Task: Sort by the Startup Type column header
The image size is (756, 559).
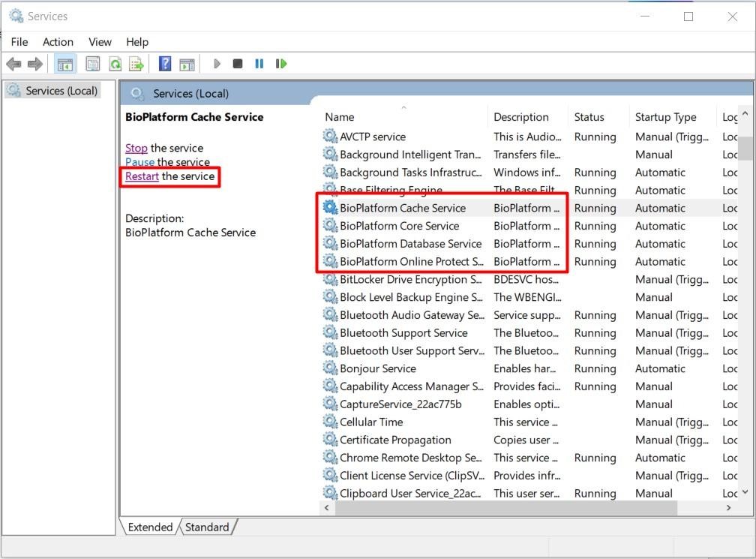Action: click(673, 117)
